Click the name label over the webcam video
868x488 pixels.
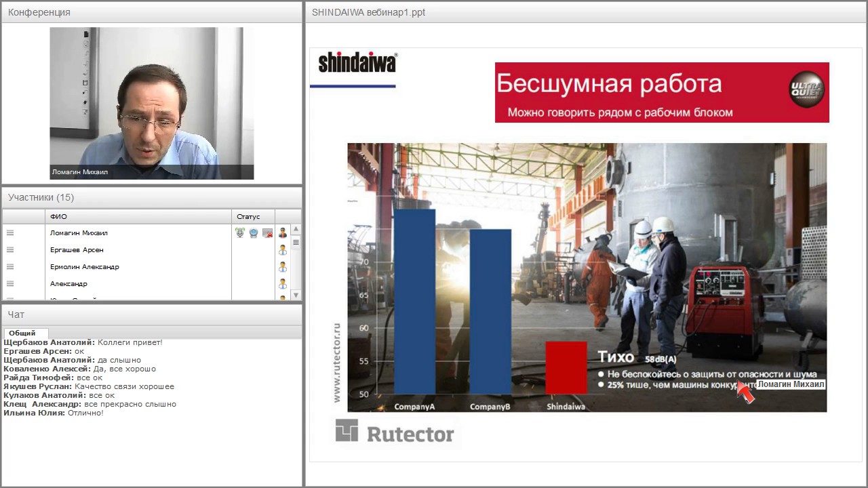[x=80, y=172]
